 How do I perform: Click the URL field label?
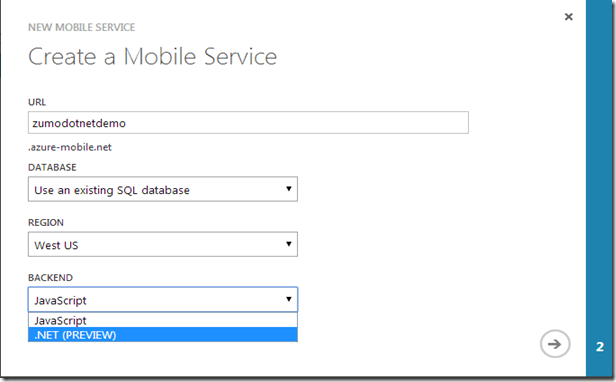click(x=37, y=102)
